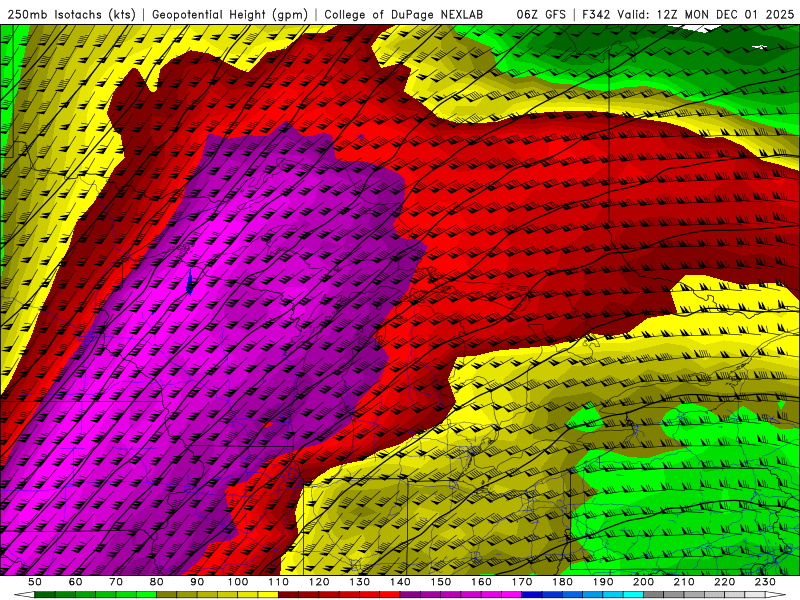Click the 200 knots legend label
Viewport: 800px width, 600px height.
point(643,582)
